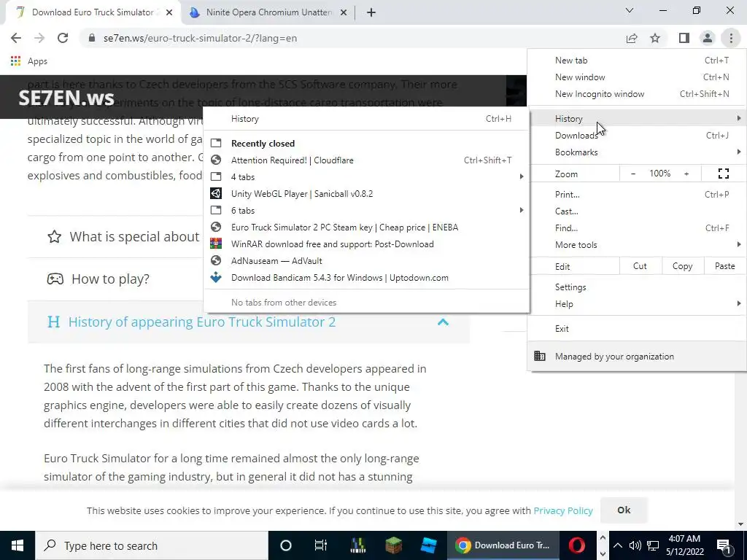Reopen WinRAR download Post-Download page
The width and height of the screenshot is (747, 560).
366,244
